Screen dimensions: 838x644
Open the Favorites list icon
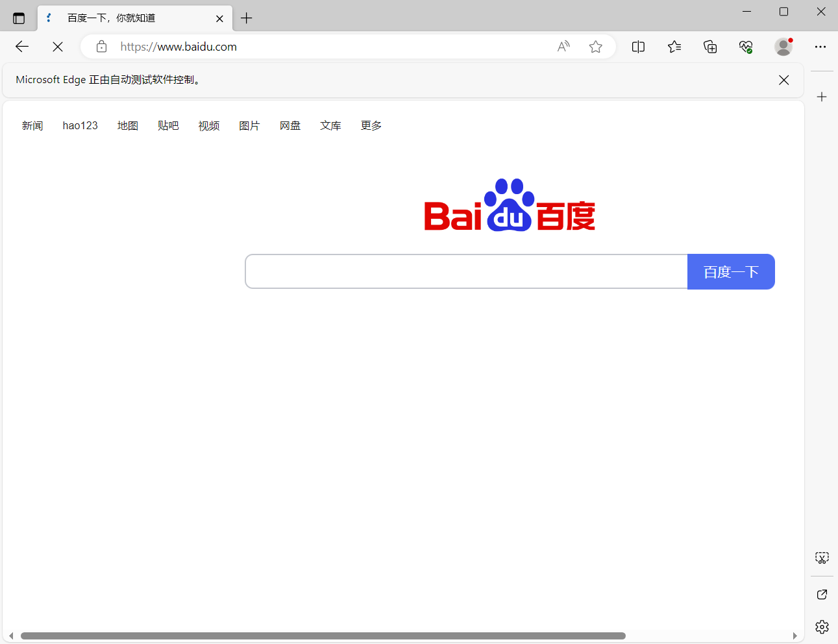(674, 47)
